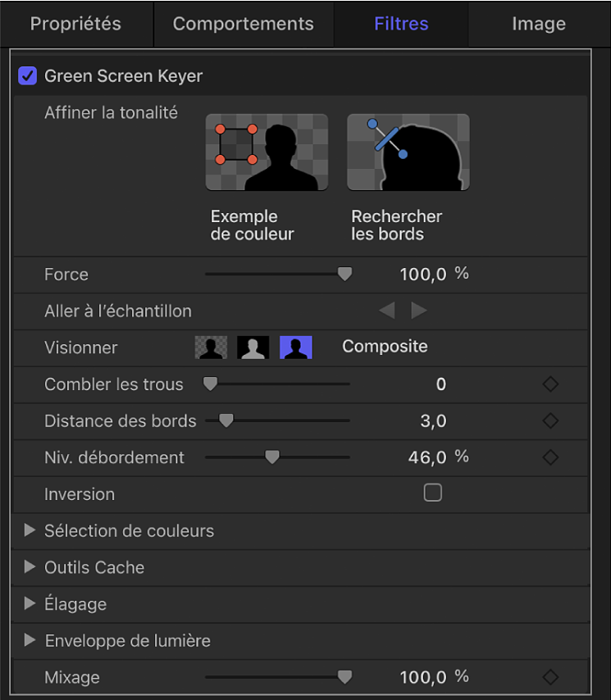Select the Composite view icon
Viewport: 611px width, 700px height.
point(296,347)
